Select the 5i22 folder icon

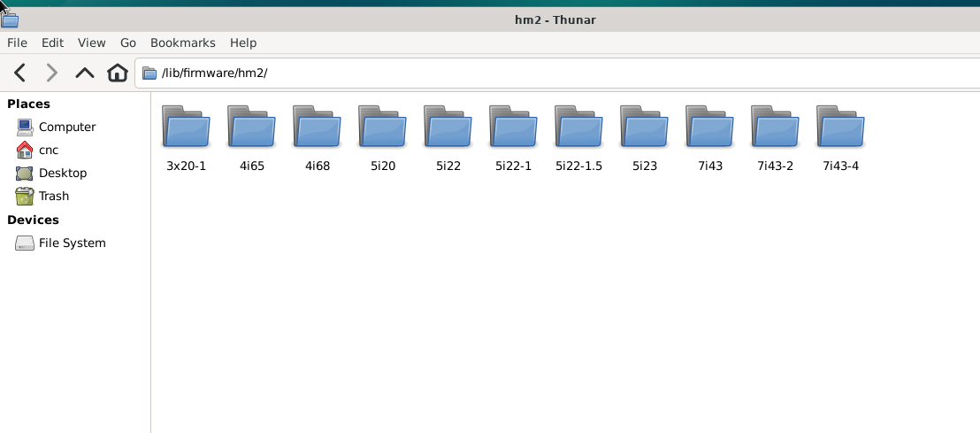(x=448, y=126)
